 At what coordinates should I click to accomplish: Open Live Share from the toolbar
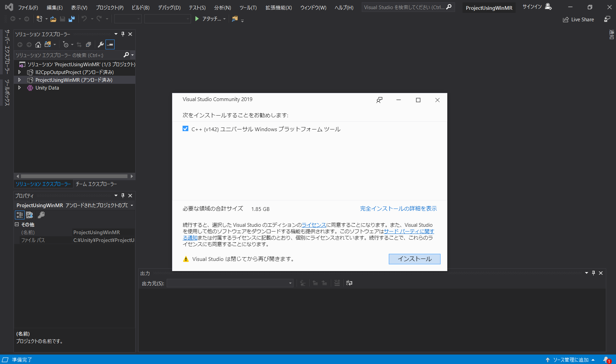pos(578,19)
